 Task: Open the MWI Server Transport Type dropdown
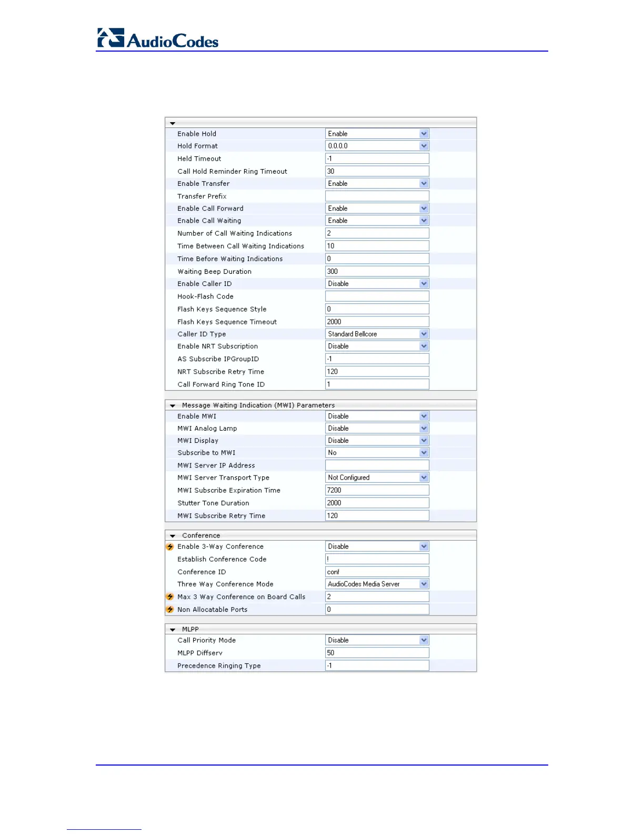point(377,478)
